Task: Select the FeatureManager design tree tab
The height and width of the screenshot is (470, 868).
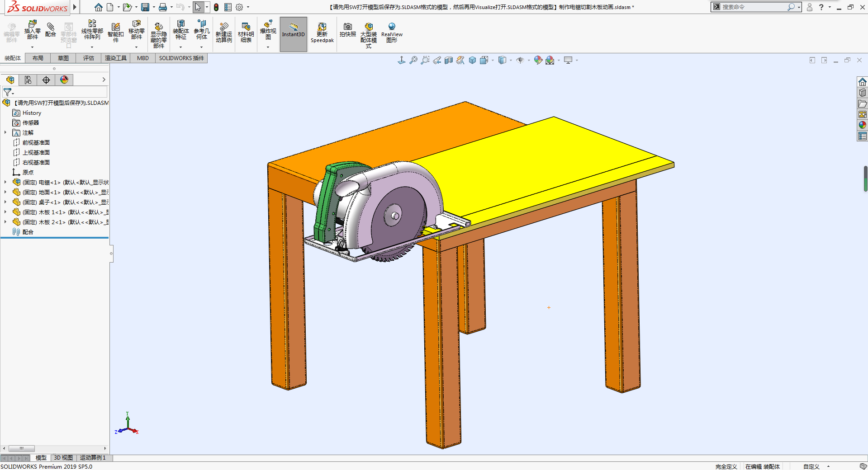Action: coord(10,80)
